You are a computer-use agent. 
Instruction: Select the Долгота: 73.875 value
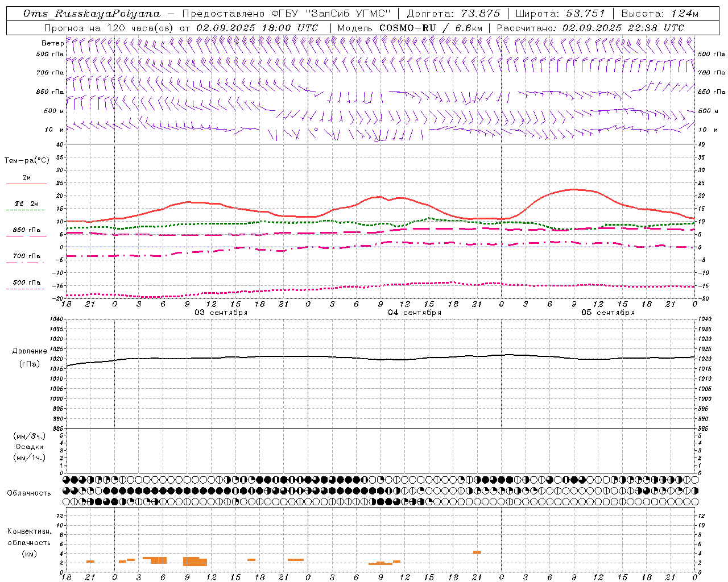pos(453,14)
